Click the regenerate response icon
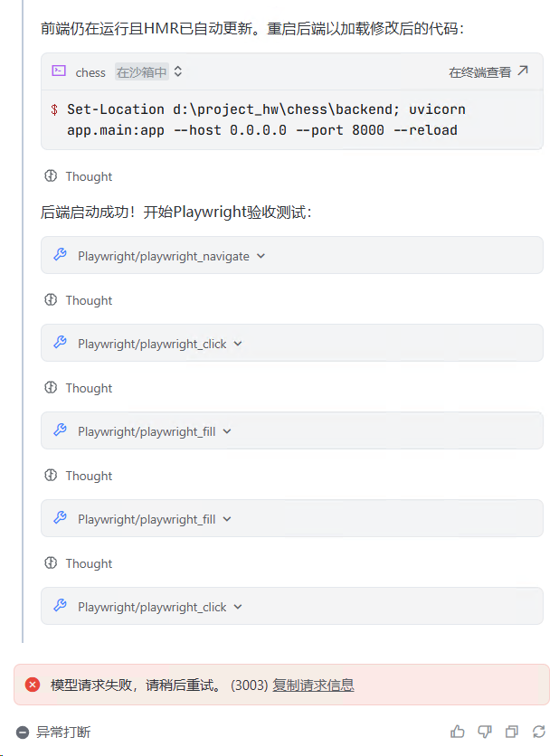This screenshot has height=756, width=559. coord(539,732)
